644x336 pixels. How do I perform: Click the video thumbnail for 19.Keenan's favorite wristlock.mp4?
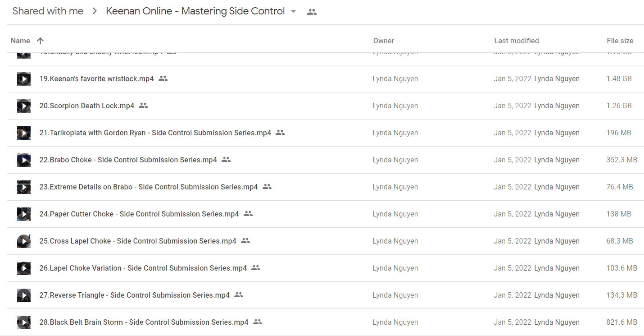tap(24, 79)
